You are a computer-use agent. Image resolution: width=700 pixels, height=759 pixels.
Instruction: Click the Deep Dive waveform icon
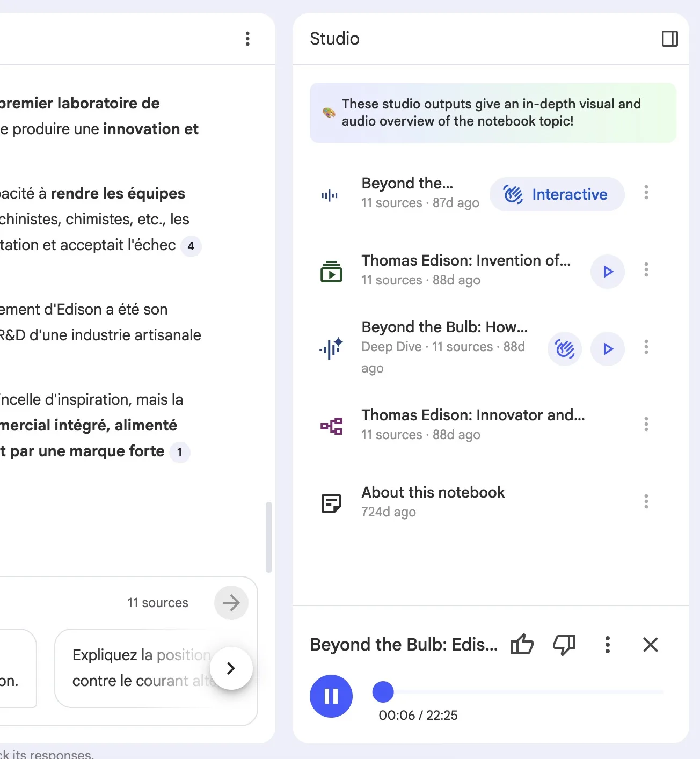331,348
